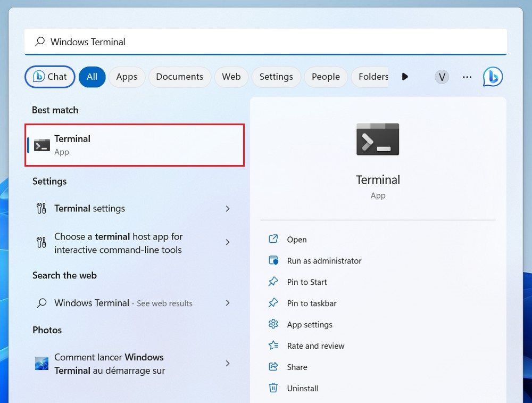
Task: Switch to the Settings filter tab
Action: click(x=276, y=77)
